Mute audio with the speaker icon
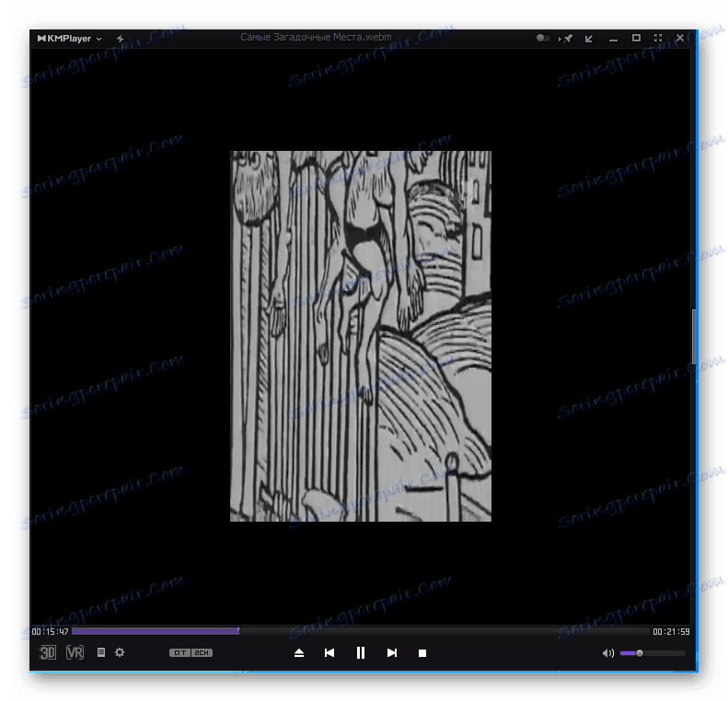 pyautogui.click(x=607, y=653)
